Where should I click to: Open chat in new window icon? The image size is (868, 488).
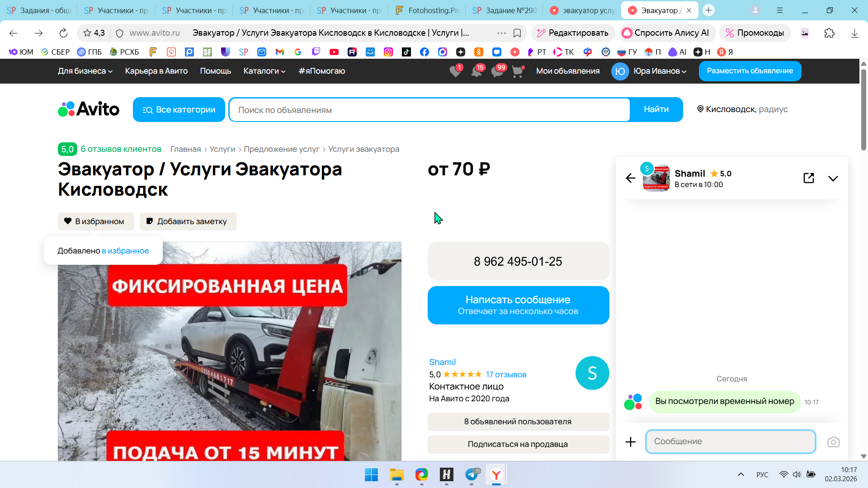[809, 178]
